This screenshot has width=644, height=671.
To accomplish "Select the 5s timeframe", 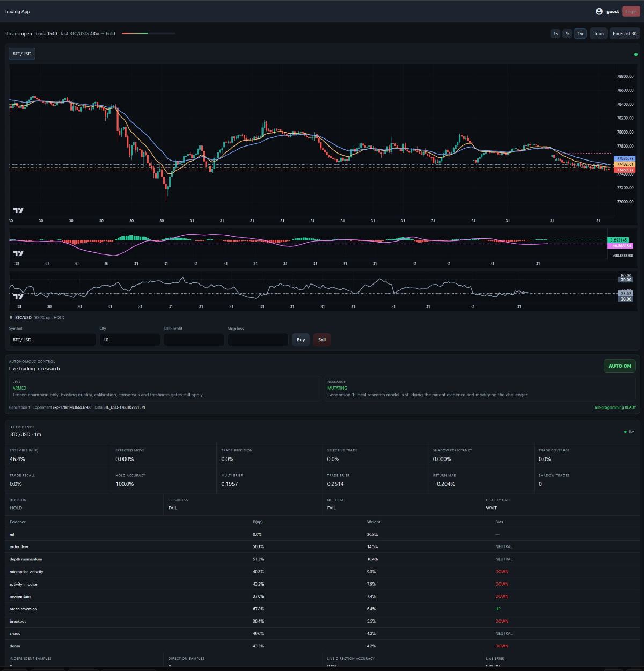I will pyautogui.click(x=567, y=34).
